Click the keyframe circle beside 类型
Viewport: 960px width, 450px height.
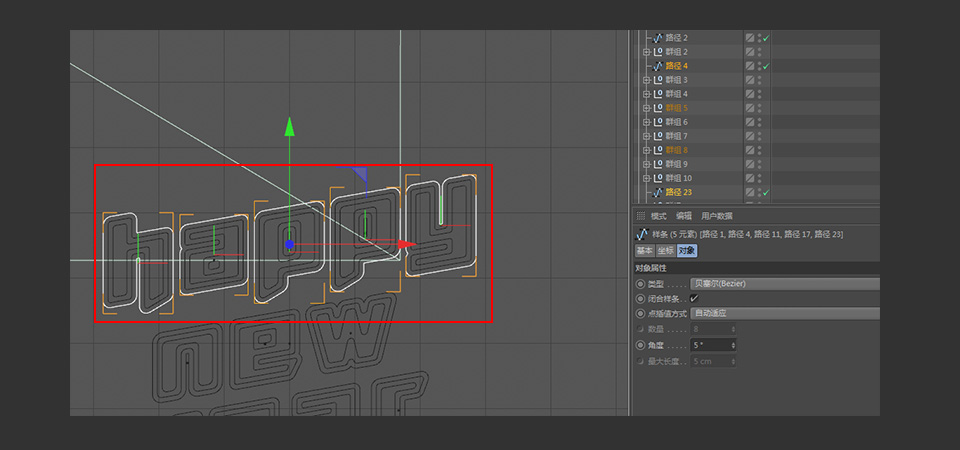click(641, 284)
